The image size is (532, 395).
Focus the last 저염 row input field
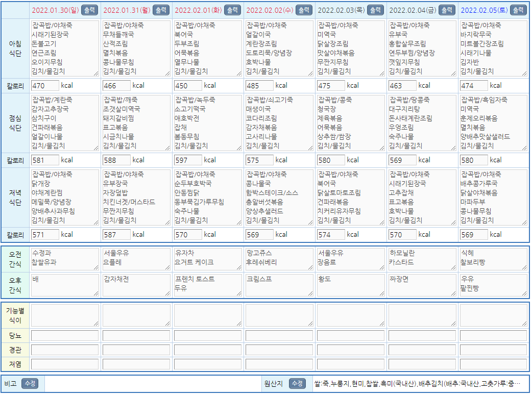click(493, 364)
